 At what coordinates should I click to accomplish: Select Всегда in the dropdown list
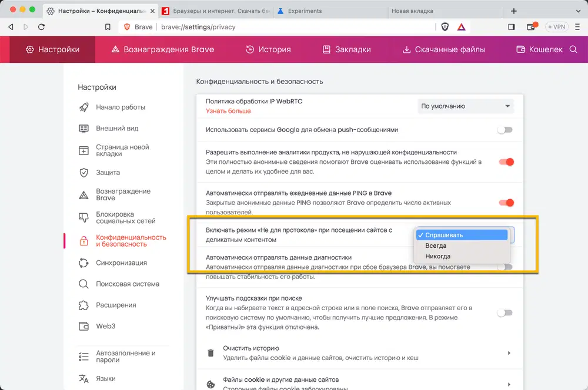point(462,246)
